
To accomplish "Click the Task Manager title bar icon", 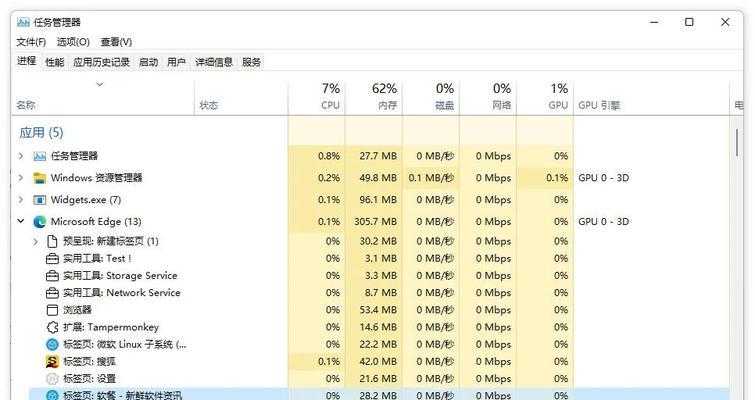I will point(23,22).
